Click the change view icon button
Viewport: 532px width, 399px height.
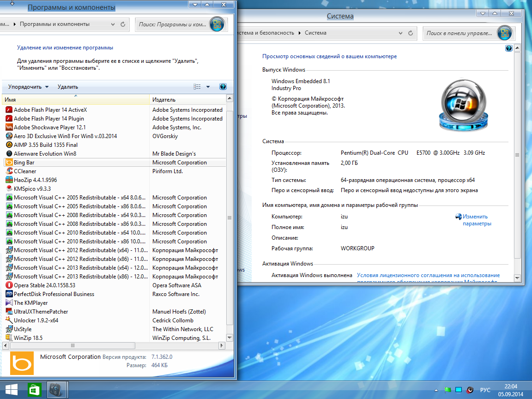click(197, 87)
